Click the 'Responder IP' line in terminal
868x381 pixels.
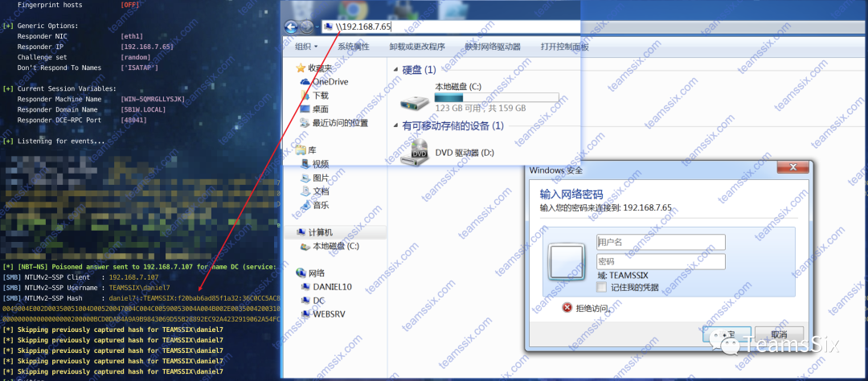coord(95,47)
